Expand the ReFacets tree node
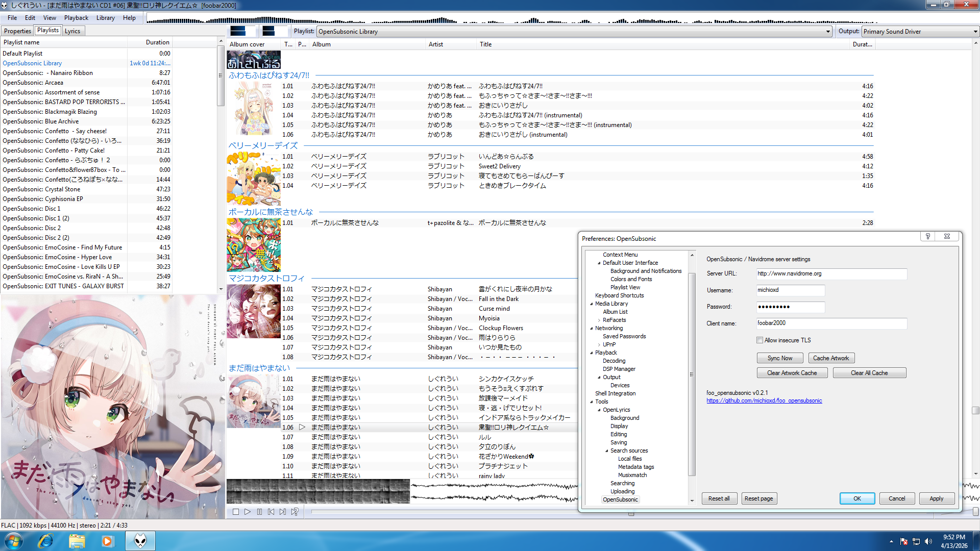Viewport: 980px width, 551px height. [x=599, y=320]
